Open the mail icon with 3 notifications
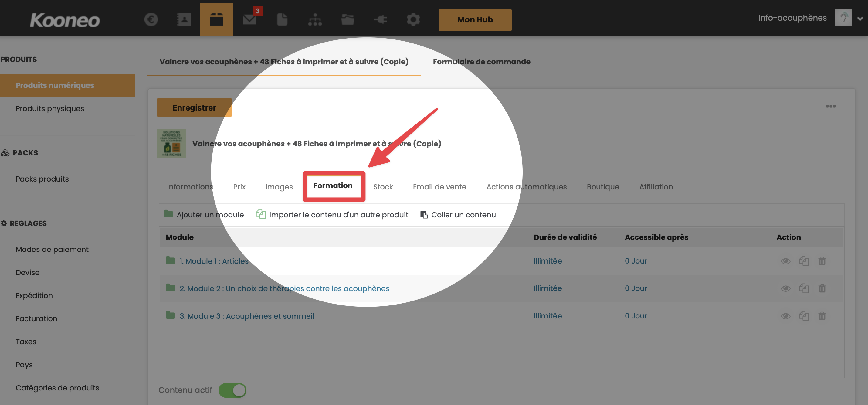Image resolution: width=868 pixels, height=405 pixels. click(250, 19)
